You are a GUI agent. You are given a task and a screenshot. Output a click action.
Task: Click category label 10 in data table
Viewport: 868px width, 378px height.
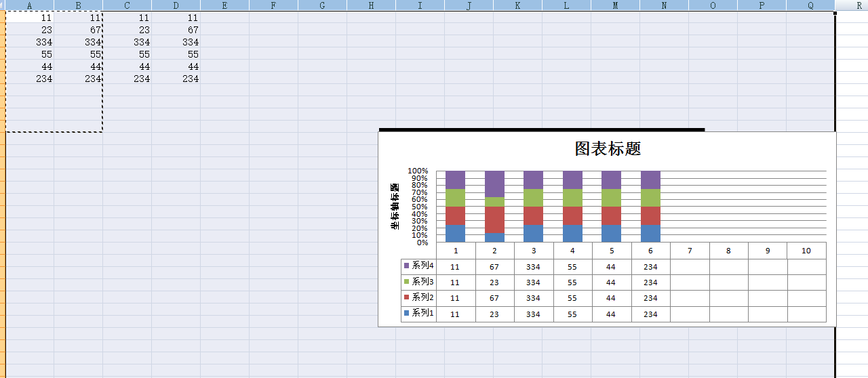tap(806, 251)
